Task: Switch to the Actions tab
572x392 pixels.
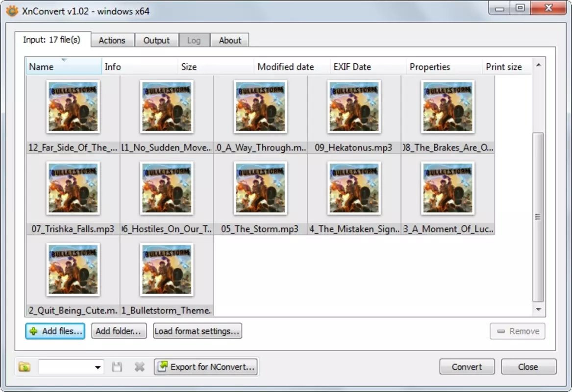Action: tap(112, 40)
